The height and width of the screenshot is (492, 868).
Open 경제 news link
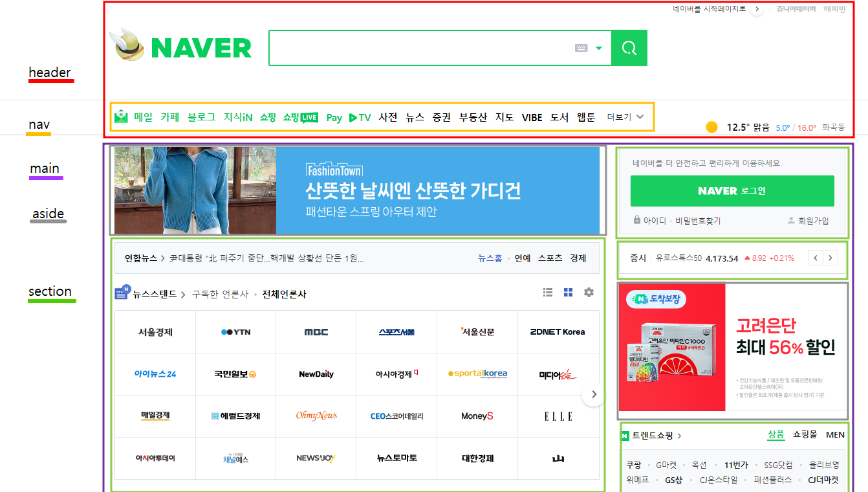coord(578,258)
